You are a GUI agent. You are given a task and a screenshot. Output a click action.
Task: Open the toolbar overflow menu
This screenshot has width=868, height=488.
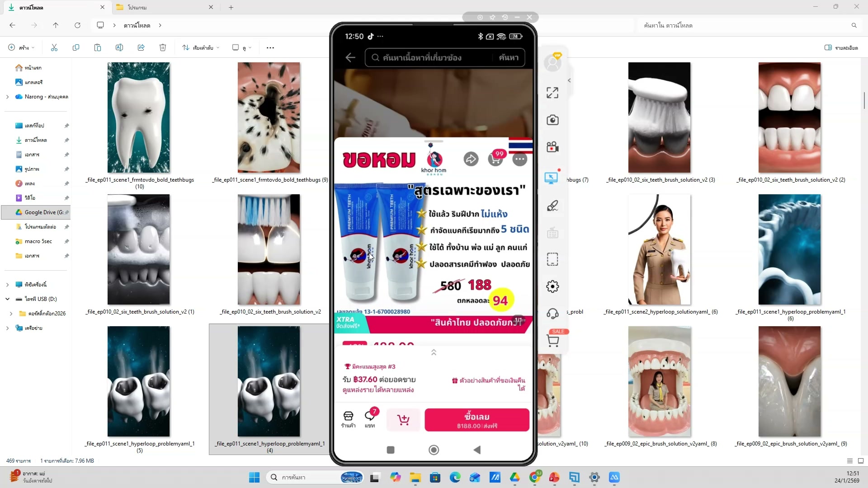(270, 47)
